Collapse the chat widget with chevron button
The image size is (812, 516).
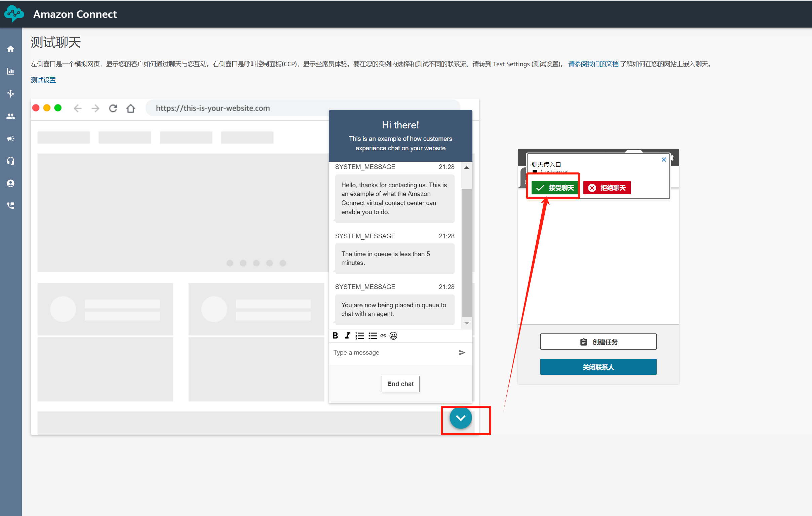461,418
